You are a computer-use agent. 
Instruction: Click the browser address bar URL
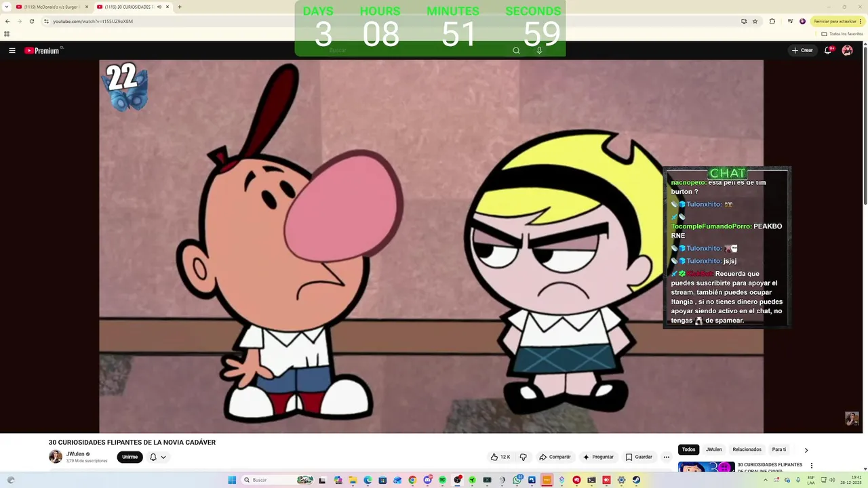tap(93, 21)
